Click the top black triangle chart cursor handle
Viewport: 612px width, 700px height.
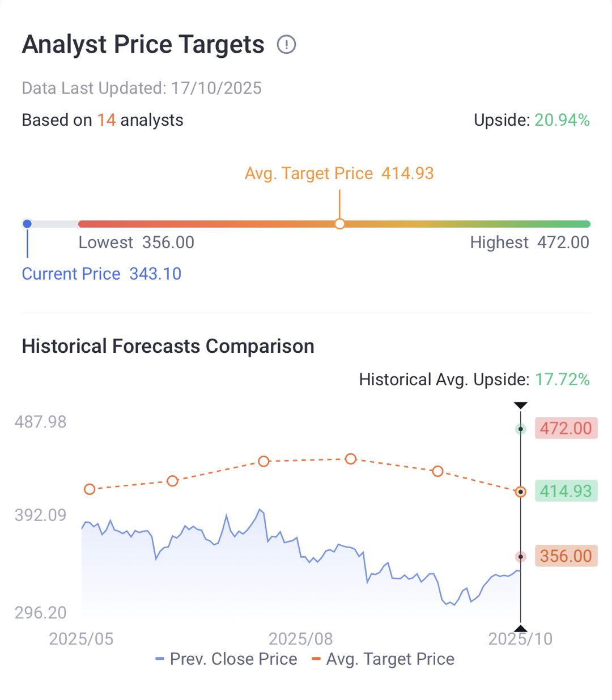[520, 406]
